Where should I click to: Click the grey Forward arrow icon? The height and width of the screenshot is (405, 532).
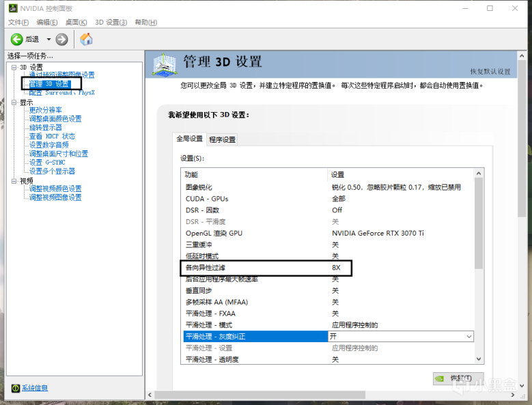pos(61,40)
